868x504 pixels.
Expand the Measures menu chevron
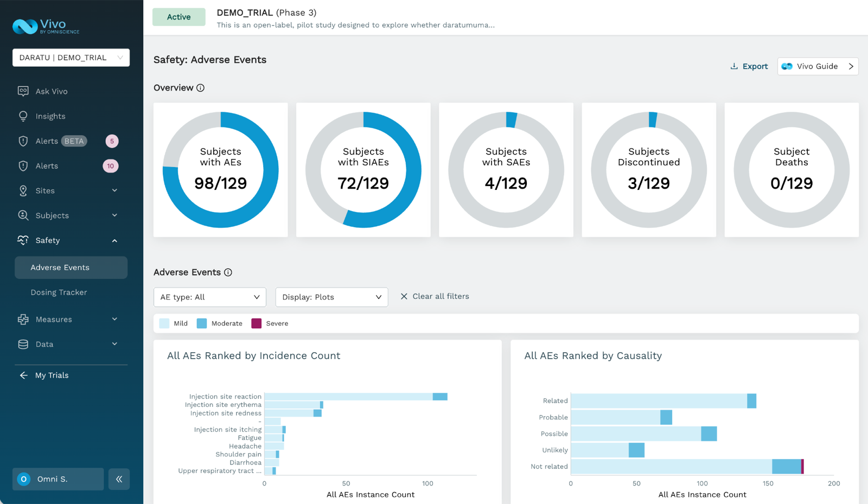114,319
